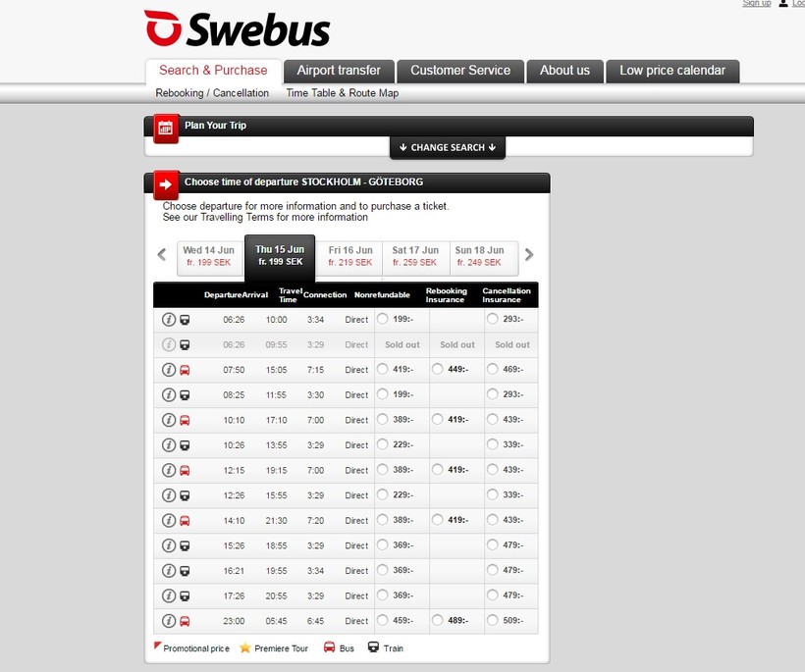The width and height of the screenshot is (805, 672).
Task: Open Rebooking / Cancellation link
Action: click(x=212, y=93)
